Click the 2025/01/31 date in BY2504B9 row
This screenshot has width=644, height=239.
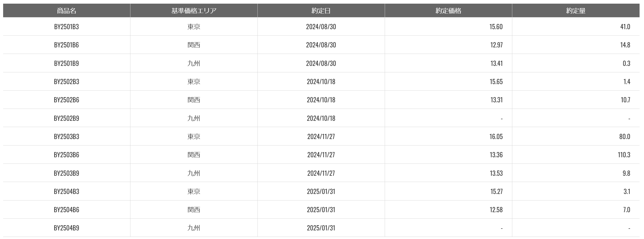click(321, 228)
